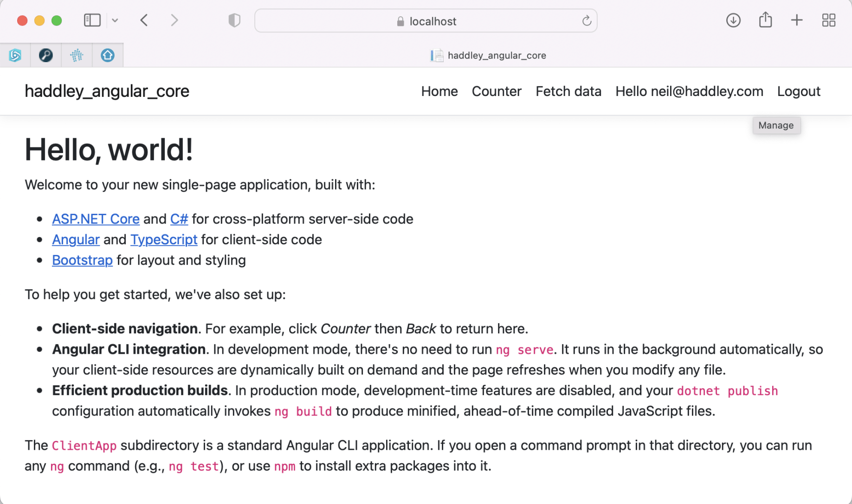Log out using the Logout link
852x504 pixels.
click(799, 91)
